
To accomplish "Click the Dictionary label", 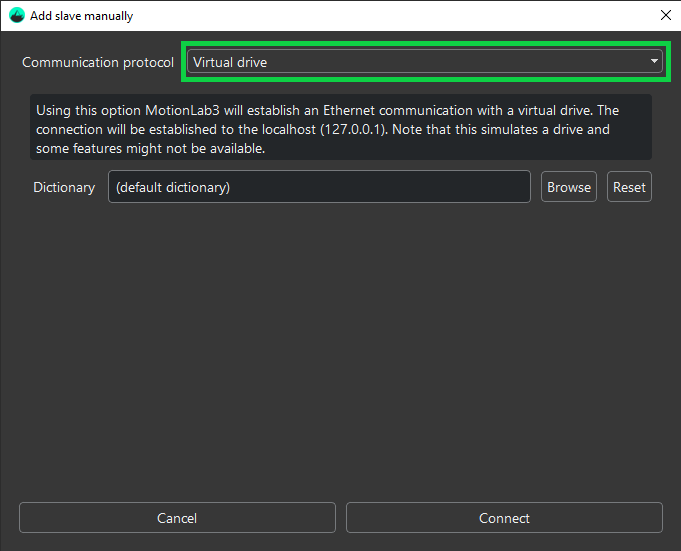I will (64, 187).
